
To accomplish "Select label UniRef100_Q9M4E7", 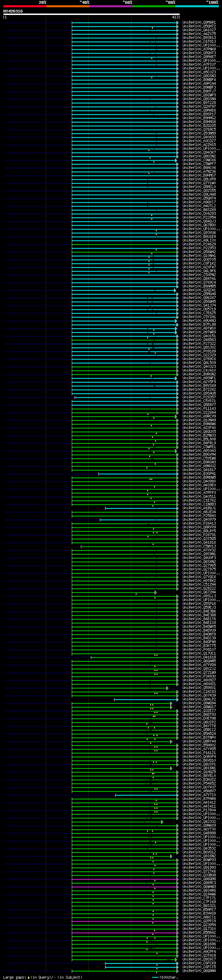I will [199, 57].
